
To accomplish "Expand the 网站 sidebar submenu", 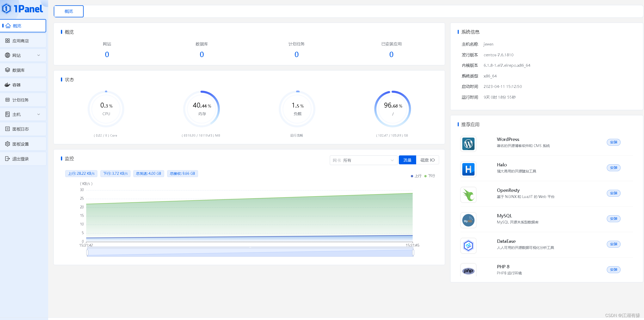I will 38,55.
